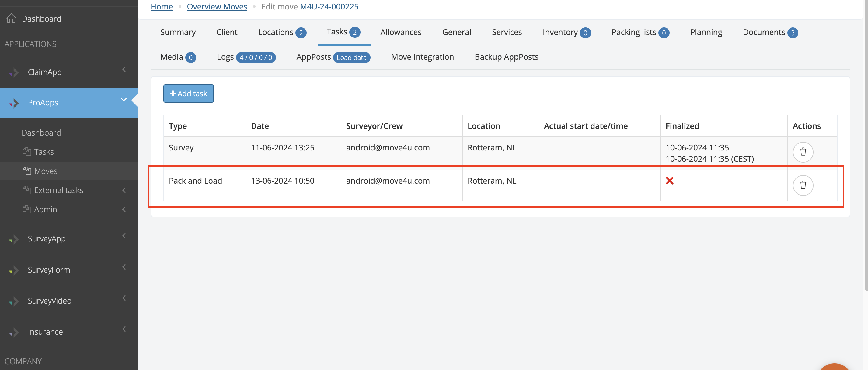Click the Admin sidebar icon
This screenshot has width=868, height=370.
[27, 210]
